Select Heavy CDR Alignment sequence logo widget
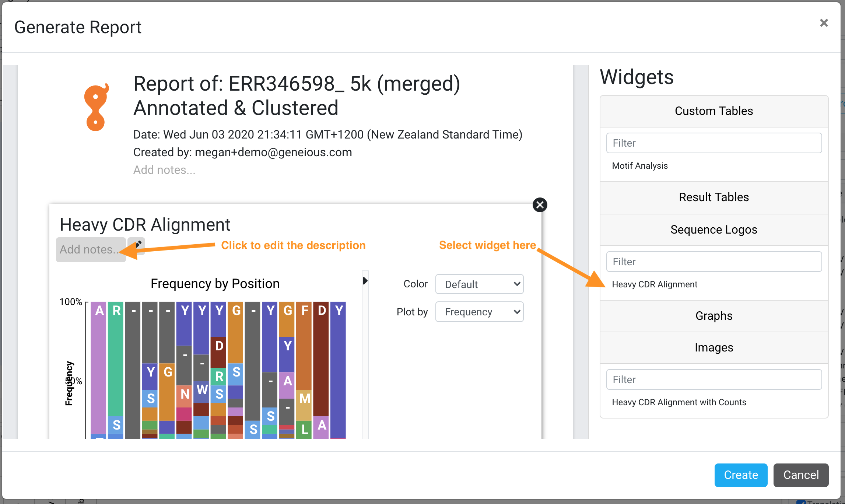Viewport: 845px width, 504px height. point(655,284)
